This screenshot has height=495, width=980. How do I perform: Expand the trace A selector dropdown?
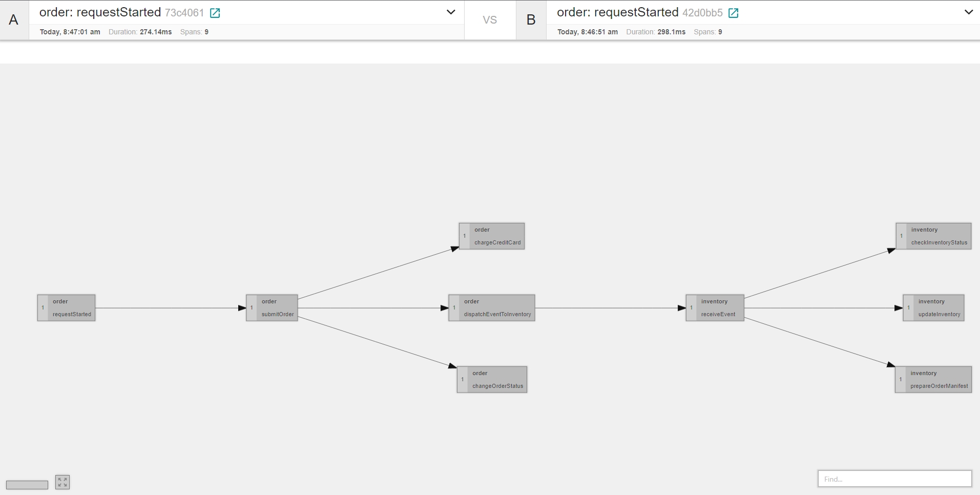click(x=451, y=12)
